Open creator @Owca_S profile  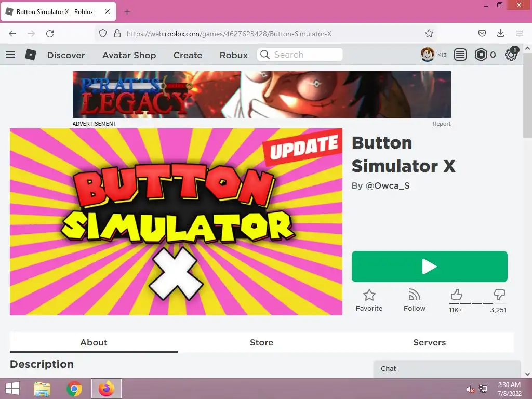[x=388, y=186]
